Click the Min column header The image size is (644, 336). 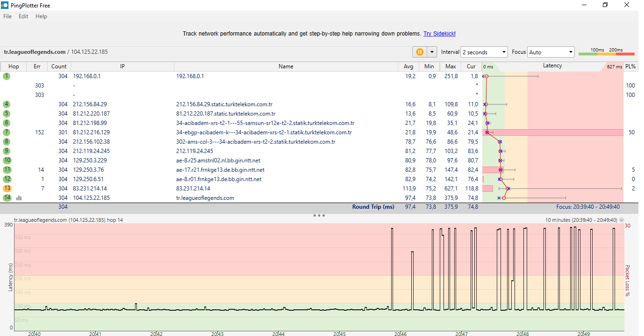429,66
